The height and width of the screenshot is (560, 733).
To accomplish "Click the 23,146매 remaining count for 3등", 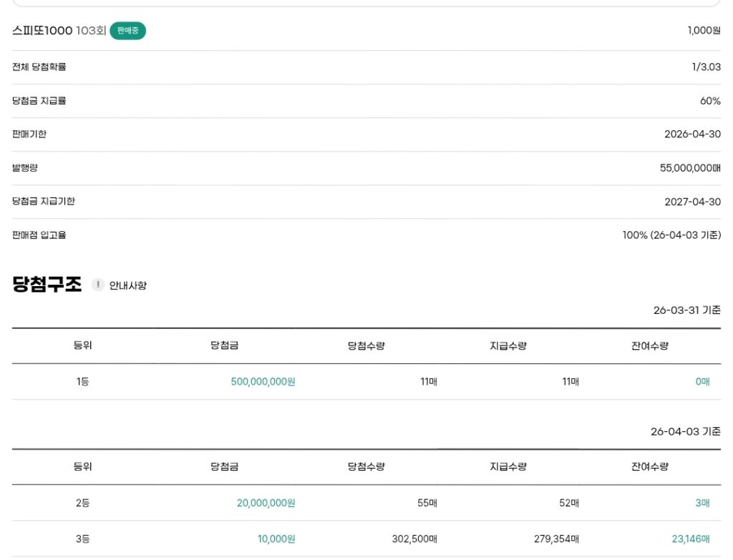I will [x=690, y=539].
